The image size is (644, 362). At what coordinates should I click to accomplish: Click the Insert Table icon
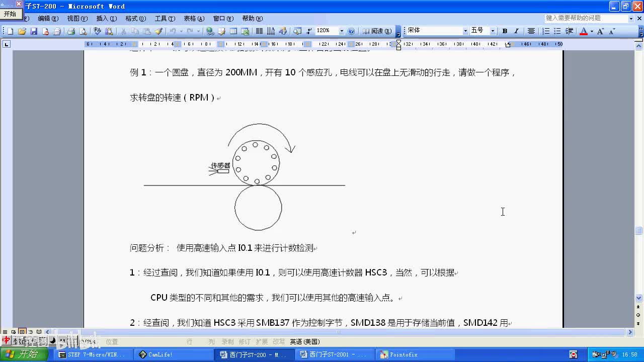click(x=233, y=31)
